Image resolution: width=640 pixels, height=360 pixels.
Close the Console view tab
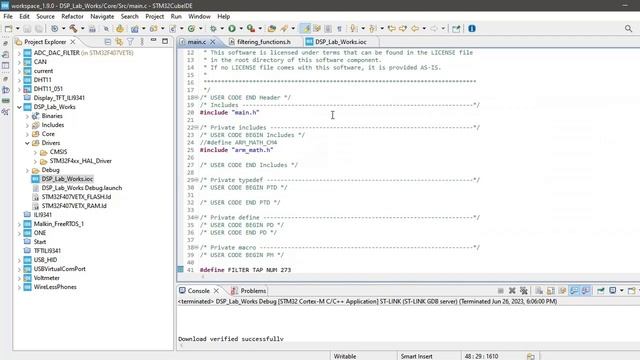click(x=216, y=291)
